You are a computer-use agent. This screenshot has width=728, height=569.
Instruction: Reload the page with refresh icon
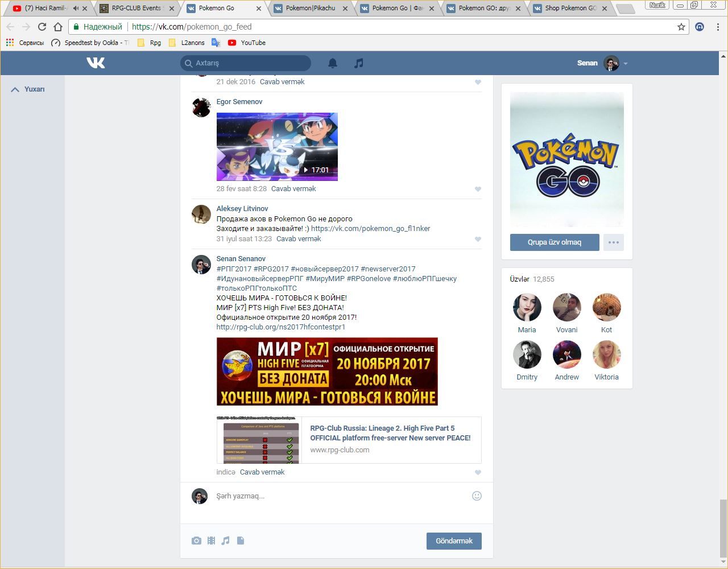pos(42,27)
